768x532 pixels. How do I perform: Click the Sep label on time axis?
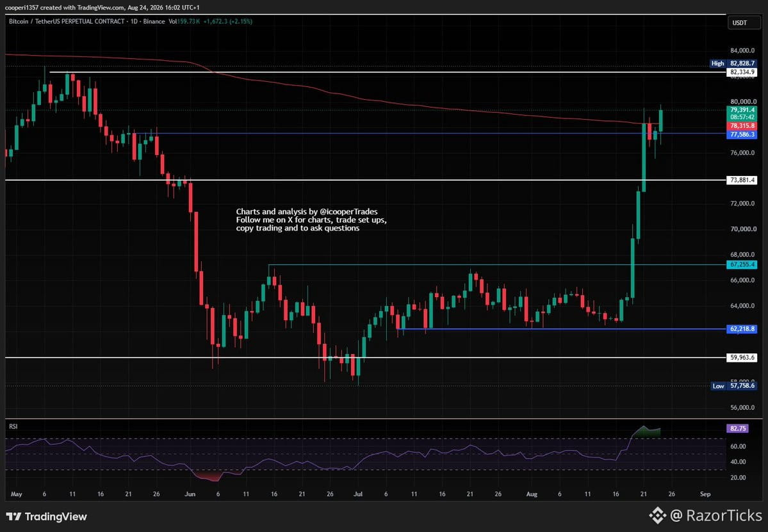(x=705, y=494)
